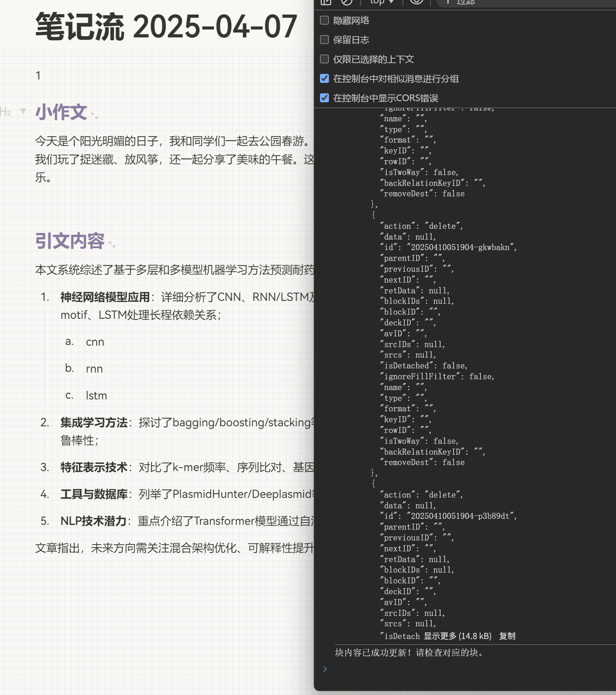Screen dimensions: 616x695
Task: Click the NLP技术潜力 list item
Action: tap(187, 521)
